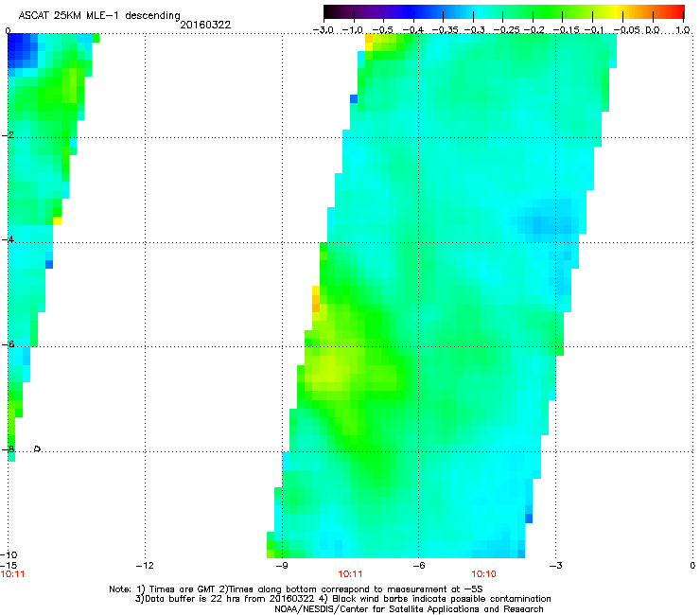This screenshot has height=615, width=700.
Task: Click the dark blue patch at the left swath's top
Action: [x=20, y=50]
